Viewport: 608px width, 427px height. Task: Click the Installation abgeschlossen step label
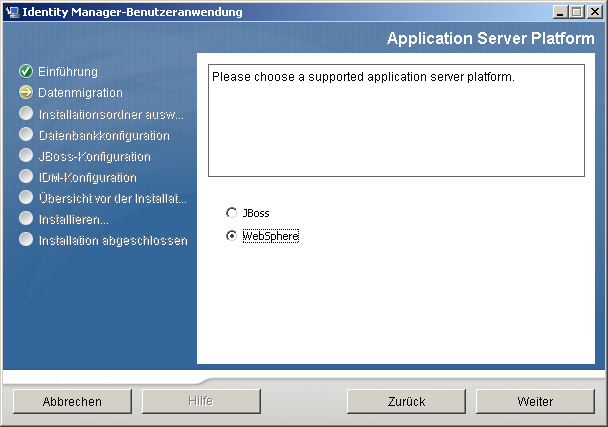(x=112, y=240)
